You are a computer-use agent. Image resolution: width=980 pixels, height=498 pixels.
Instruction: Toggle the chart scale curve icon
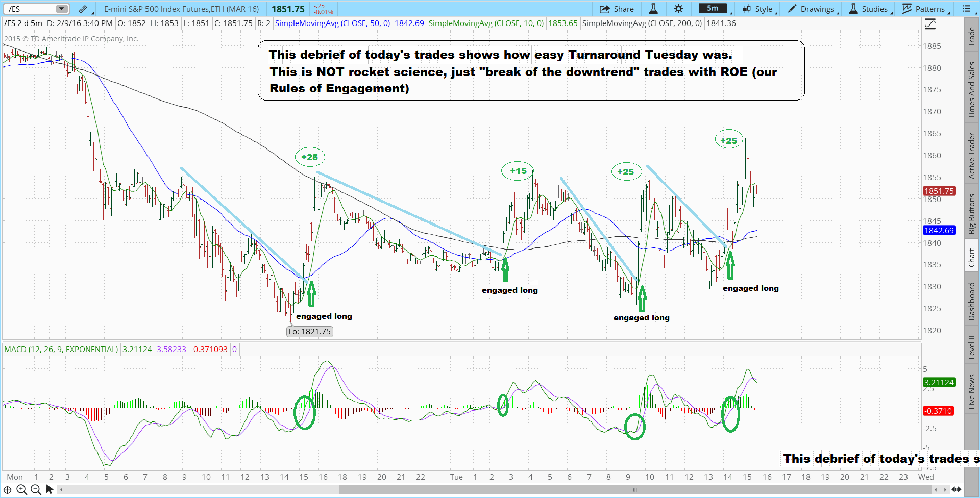(x=930, y=24)
